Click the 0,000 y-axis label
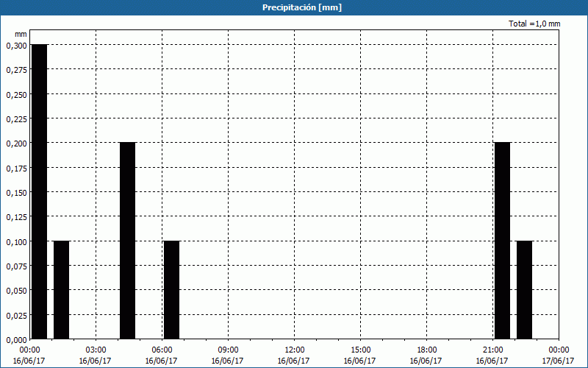Viewport: 588px width, 368px height. tap(16, 340)
